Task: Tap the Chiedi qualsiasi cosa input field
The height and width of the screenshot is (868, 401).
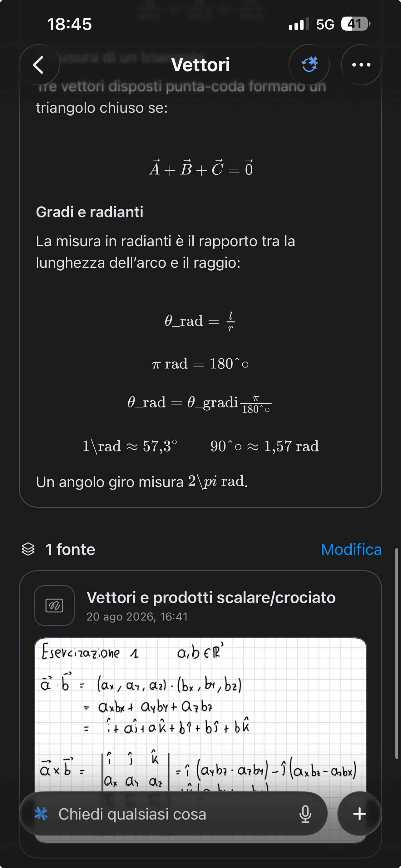Action: click(x=173, y=814)
